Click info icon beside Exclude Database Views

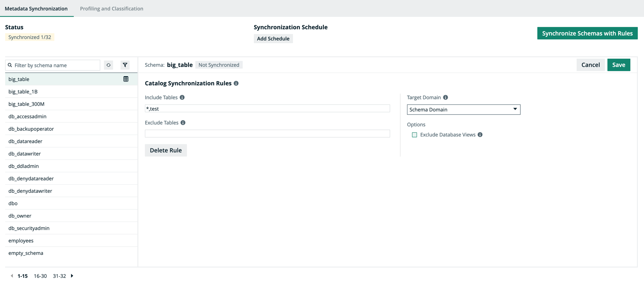[480, 135]
